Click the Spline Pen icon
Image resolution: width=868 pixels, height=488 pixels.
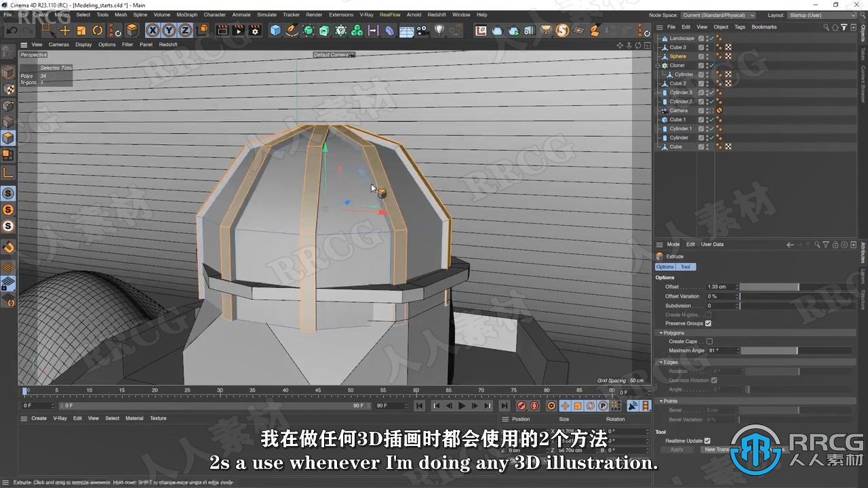(x=292, y=30)
